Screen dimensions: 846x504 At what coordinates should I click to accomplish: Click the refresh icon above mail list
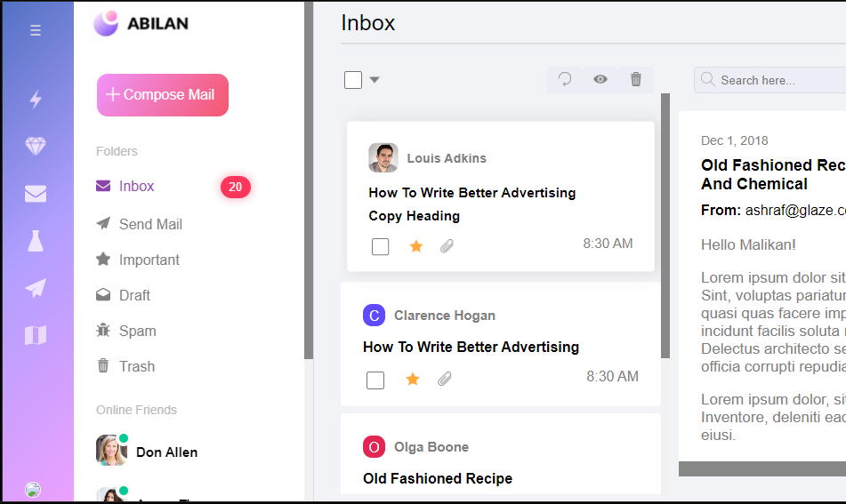(x=565, y=80)
